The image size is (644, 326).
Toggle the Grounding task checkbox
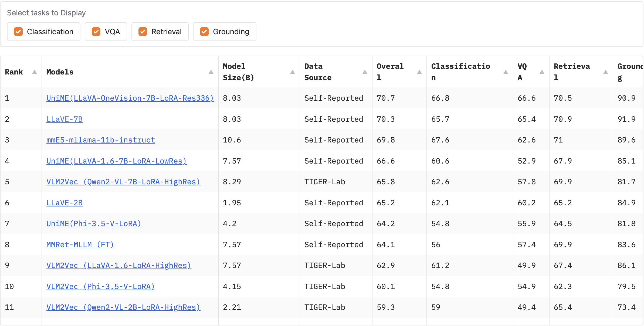pos(204,32)
